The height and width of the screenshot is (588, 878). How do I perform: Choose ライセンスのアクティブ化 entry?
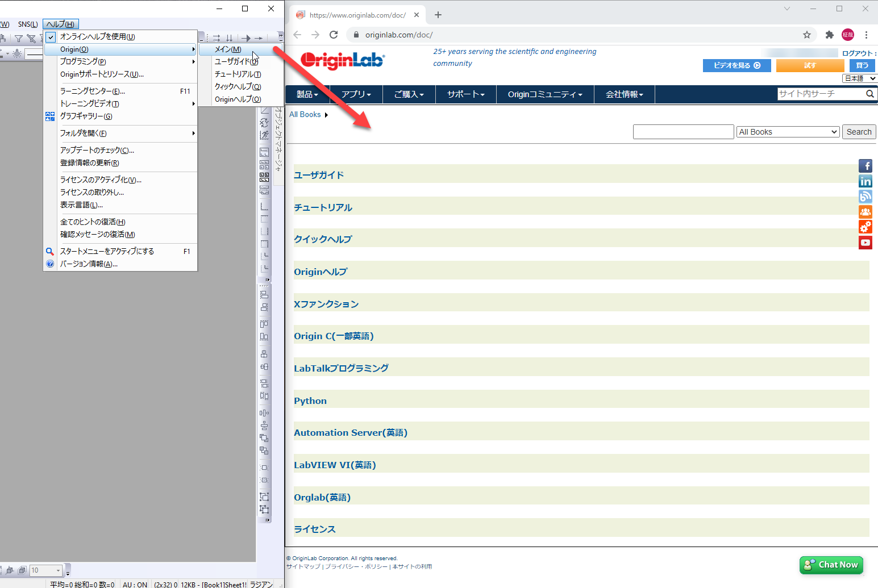pos(120,180)
